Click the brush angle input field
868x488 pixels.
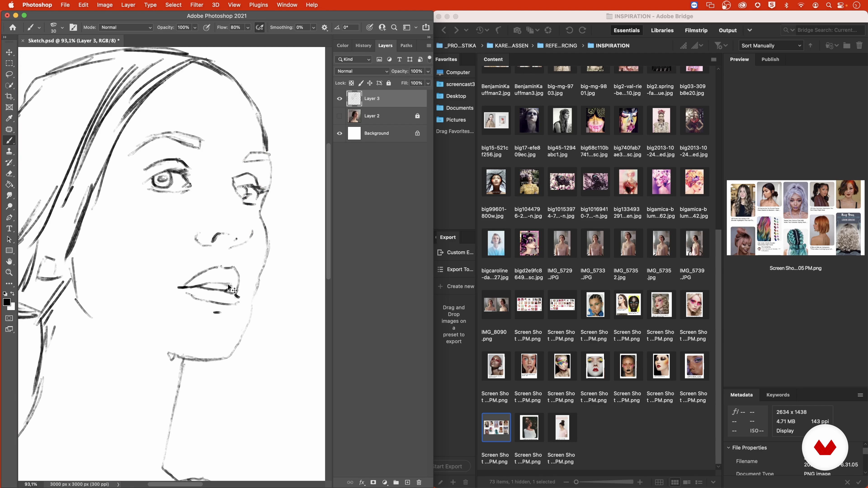coord(350,28)
